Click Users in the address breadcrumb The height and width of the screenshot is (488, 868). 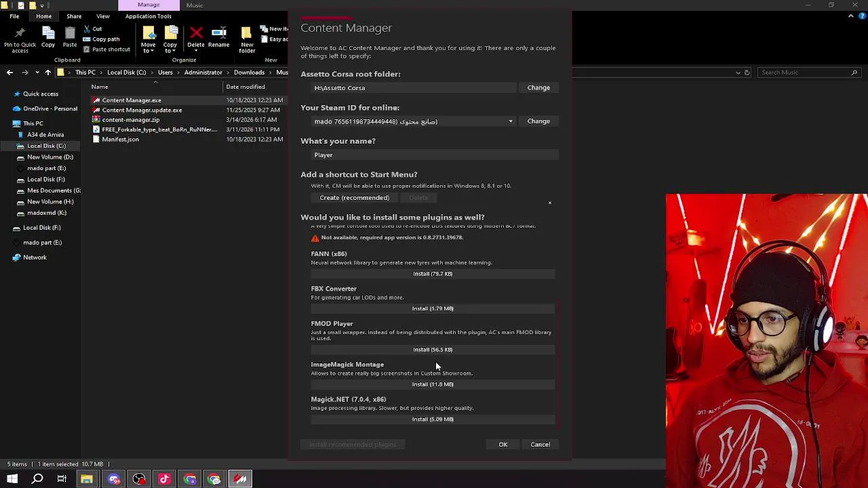tap(165, 73)
